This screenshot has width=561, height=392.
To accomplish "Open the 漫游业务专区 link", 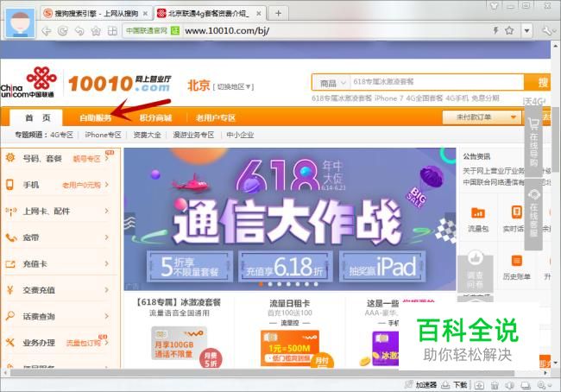I will click(193, 135).
